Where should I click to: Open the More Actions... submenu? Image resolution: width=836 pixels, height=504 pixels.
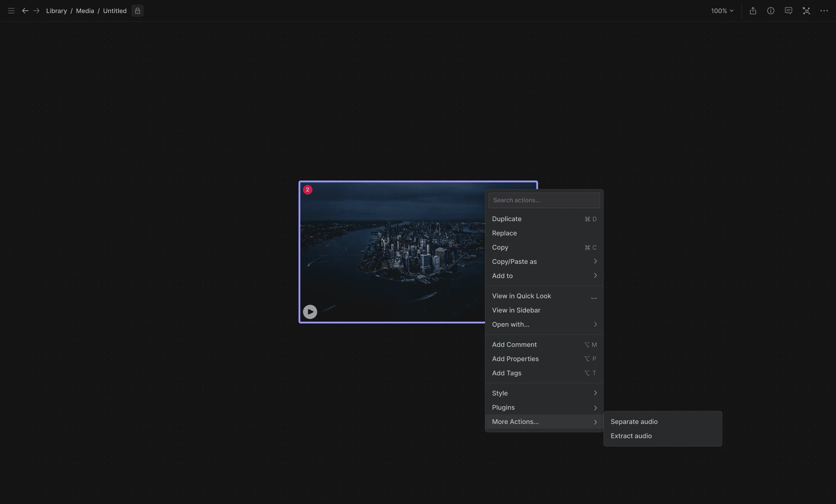pos(544,422)
